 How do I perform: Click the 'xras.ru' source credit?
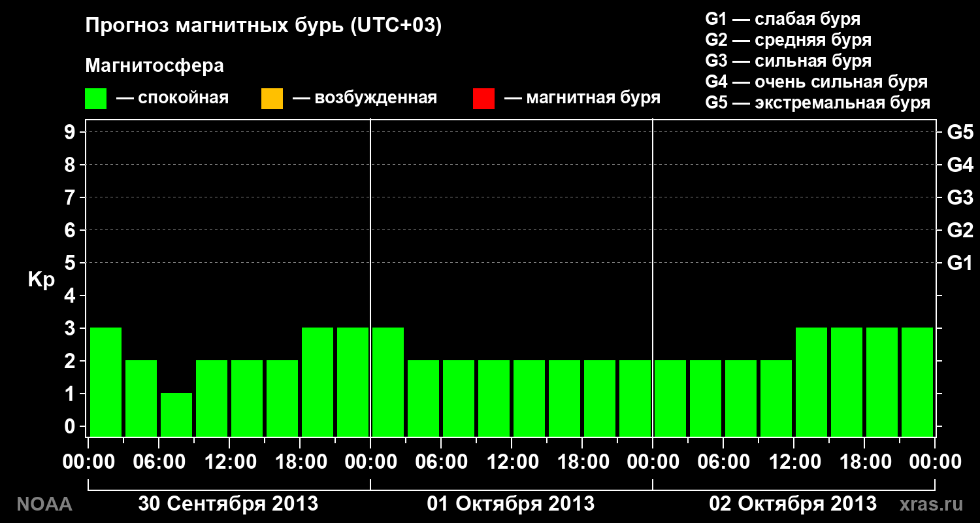point(931,505)
